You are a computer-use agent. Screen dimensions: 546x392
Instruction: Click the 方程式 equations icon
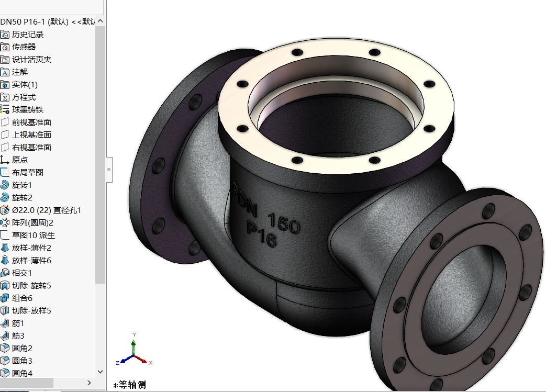(5, 97)
